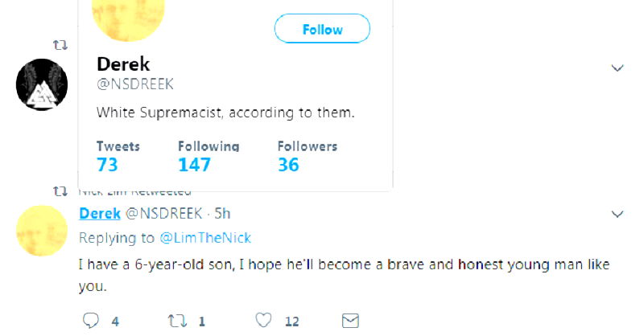Expand the top tweet's chevron options menu
The image size is (644, 336).
click(x=617, y=68)
